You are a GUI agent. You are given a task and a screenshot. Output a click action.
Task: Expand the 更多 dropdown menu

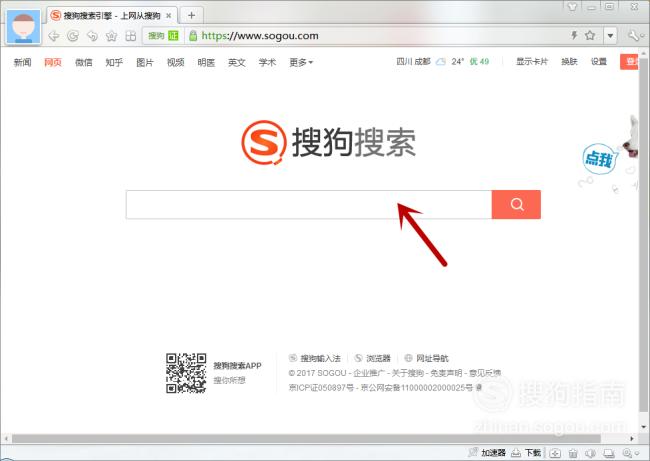[301, 63]
